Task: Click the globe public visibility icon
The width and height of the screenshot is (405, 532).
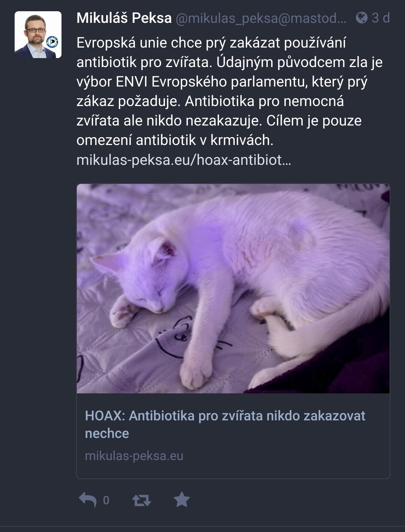Action: pyautogui.click(x=361, y=18)
